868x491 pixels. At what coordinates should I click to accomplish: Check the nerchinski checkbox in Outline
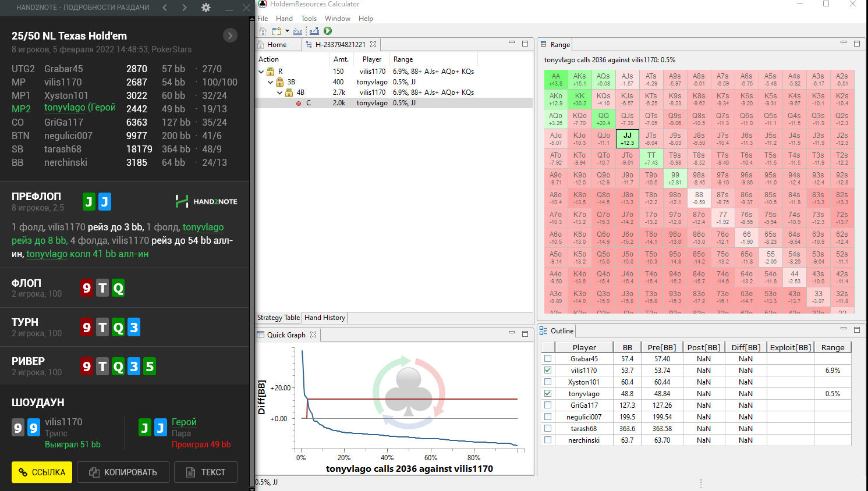click(548, 440)
